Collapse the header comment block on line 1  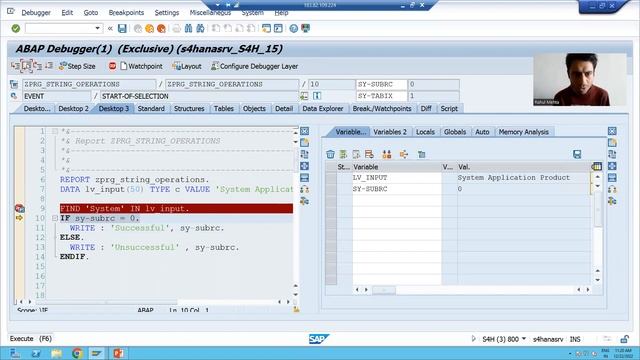coord(55,131)
